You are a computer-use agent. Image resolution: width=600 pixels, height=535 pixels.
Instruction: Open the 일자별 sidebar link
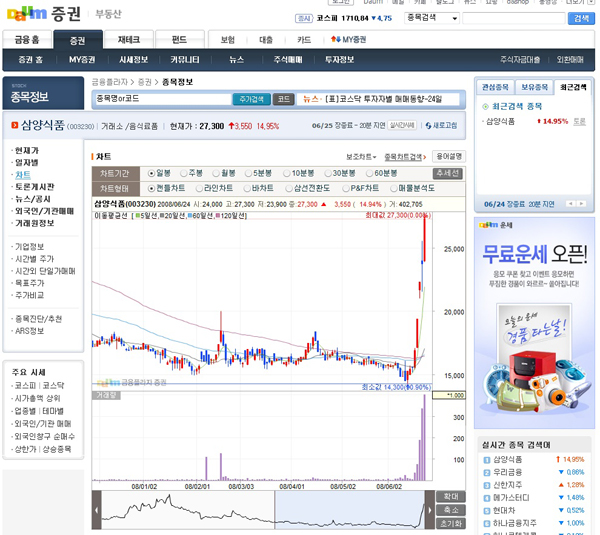click(x=26, y=163)
